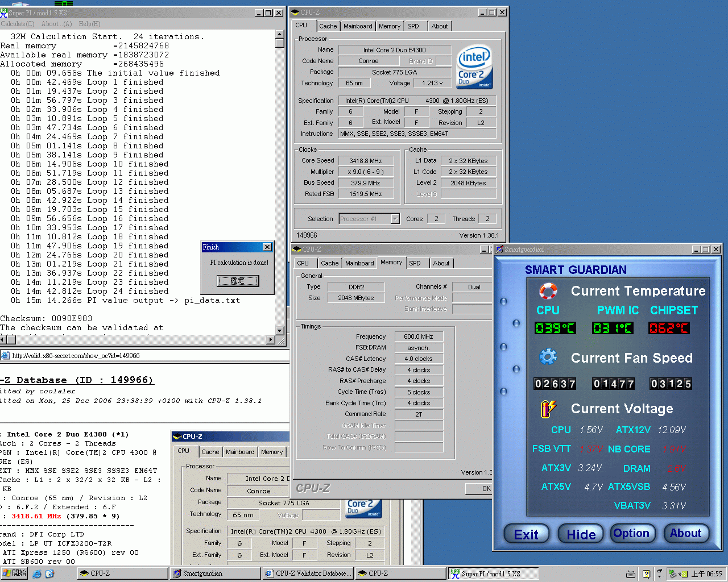Click the Intel Core 2 Duo logo in CPU-Z
Viewport: 728px width, 582px height.
(x=474, y=66)
